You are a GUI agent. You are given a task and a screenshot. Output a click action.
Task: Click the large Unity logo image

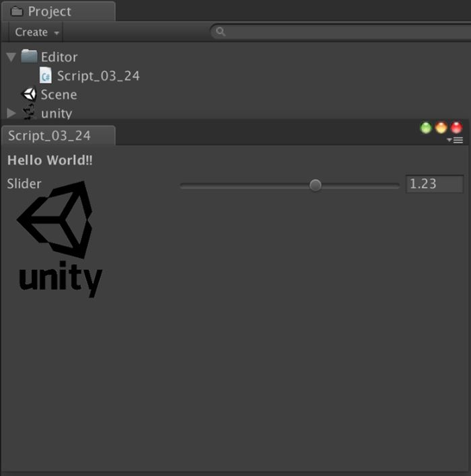click(x=59, y=239)
